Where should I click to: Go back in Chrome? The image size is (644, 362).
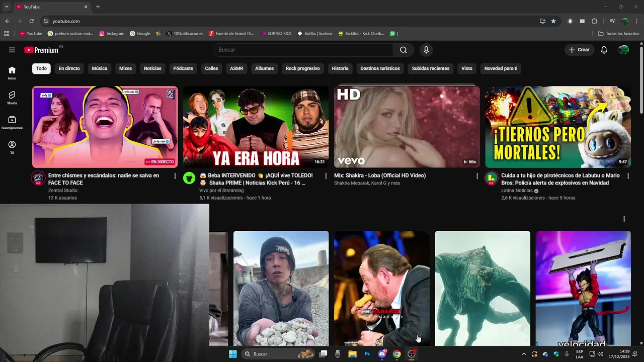(7, 21)
